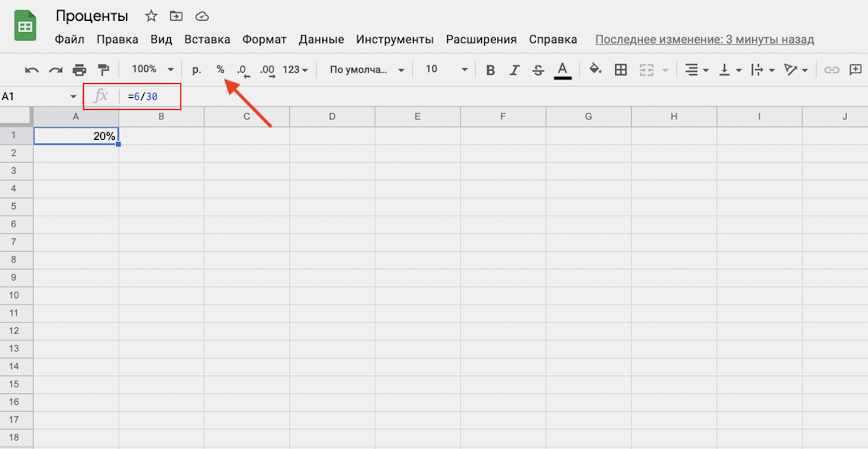The height and width of the screenshot is (449, 868).
Task: Apply percent format with % button
Action: pyautogui.click(x=221, y=70)
